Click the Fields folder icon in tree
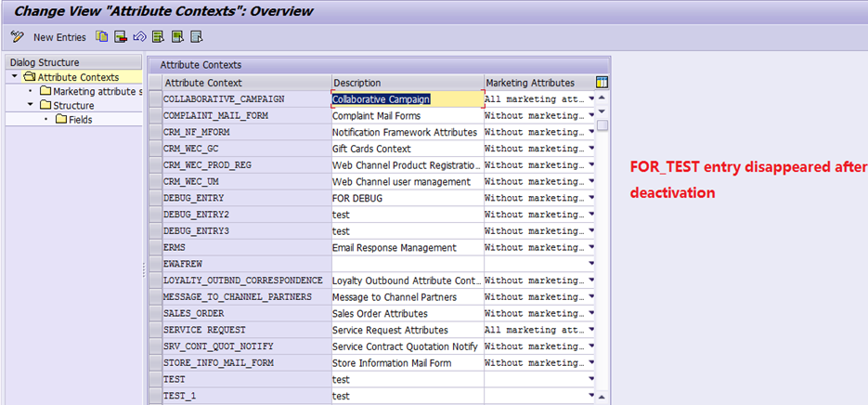This screenshot has width=868, height=405. 61,119
